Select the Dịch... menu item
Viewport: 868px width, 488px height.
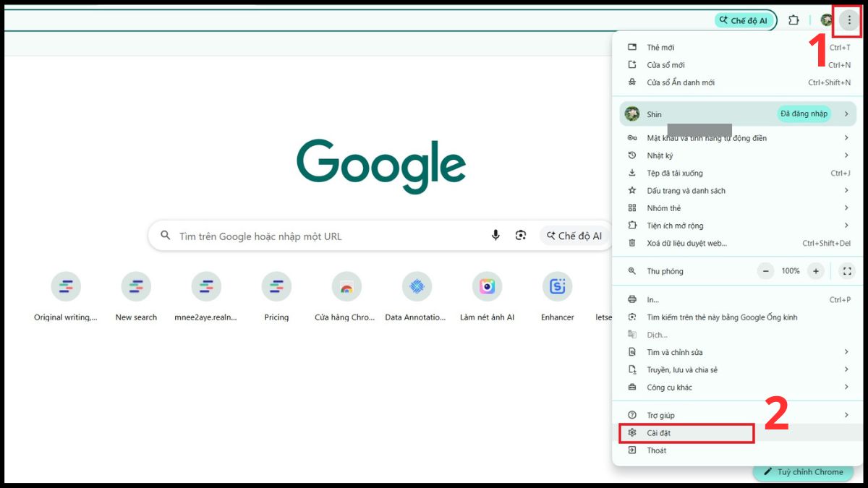tap(739, 335)
